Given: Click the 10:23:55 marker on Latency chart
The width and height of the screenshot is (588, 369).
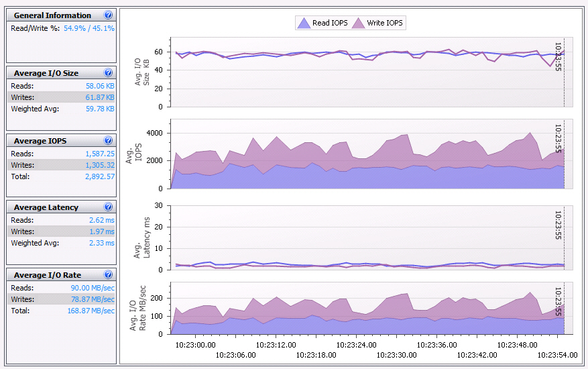Looking at the screenshot, I should point(558,225).
